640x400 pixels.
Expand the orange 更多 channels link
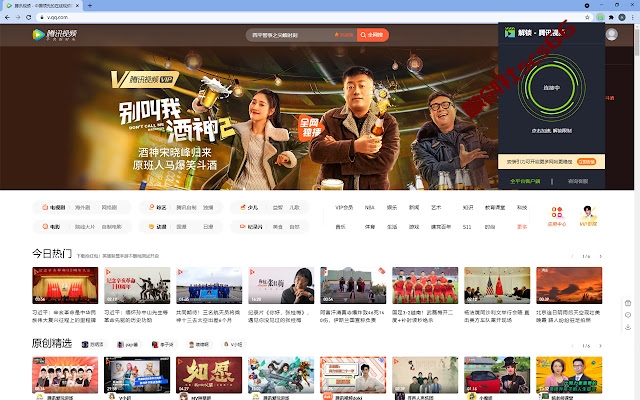tap(522, 227)
